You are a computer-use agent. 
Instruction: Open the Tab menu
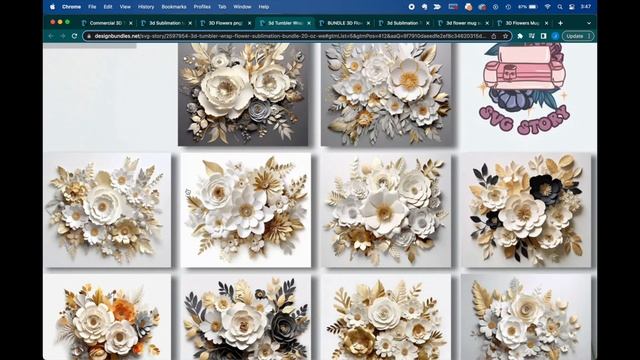[222, 7]
